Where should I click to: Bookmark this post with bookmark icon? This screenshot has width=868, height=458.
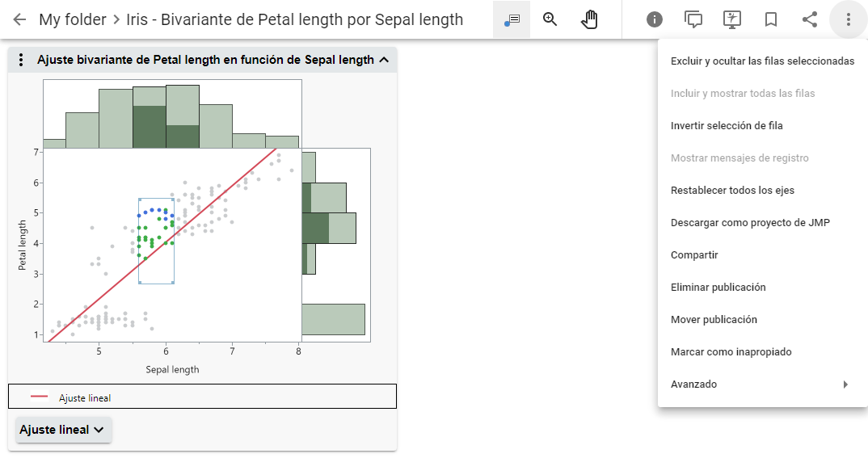coord(771,19)
